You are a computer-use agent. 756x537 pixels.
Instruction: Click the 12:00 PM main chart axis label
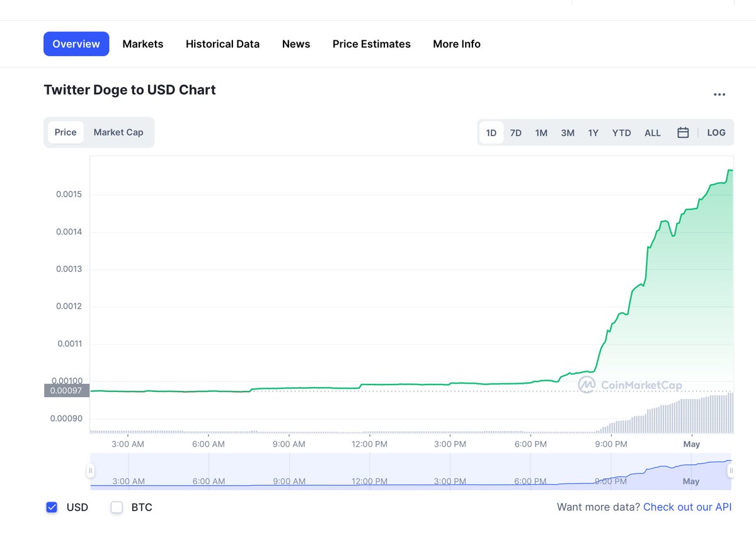[369, 444]
